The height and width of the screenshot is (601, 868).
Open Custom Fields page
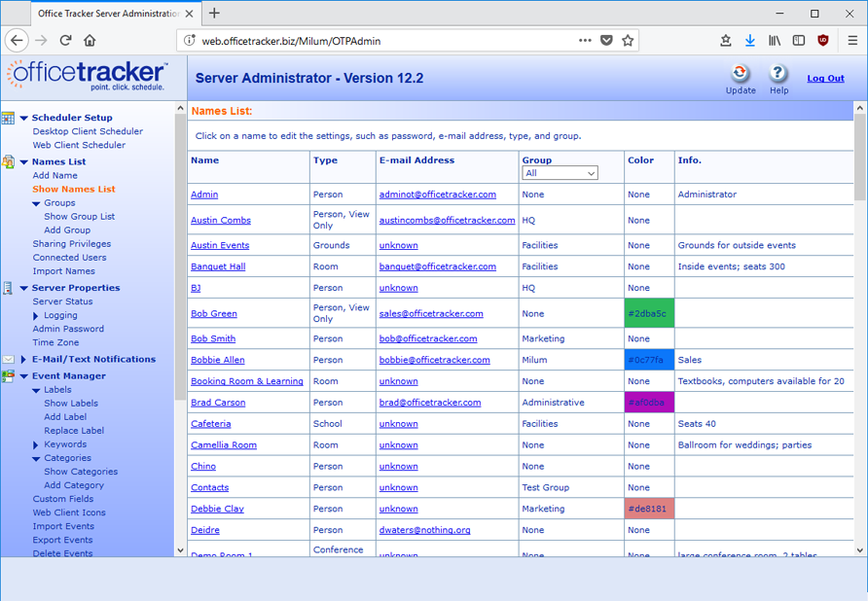(x=62, y=499)
